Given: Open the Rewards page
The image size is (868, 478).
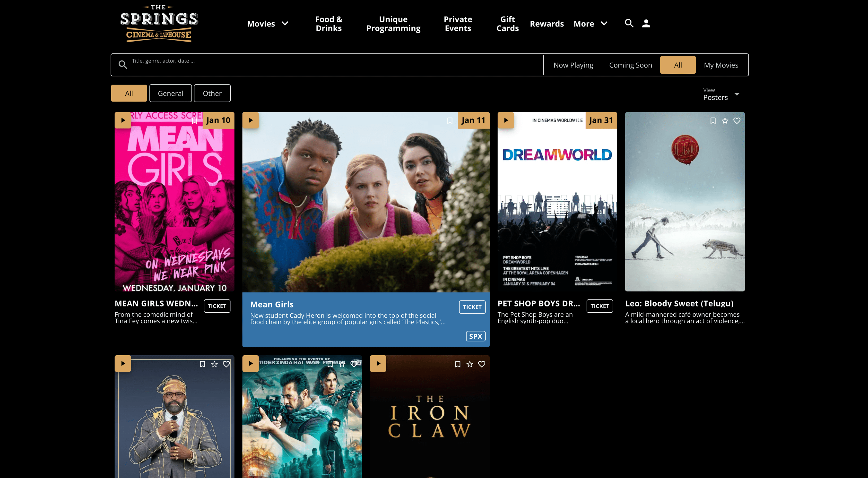Looking at the screenshot, I should tap(547, 24).
